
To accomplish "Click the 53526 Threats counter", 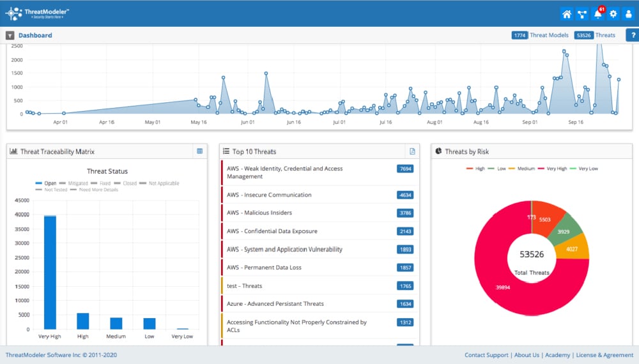I will click(594, 36).
